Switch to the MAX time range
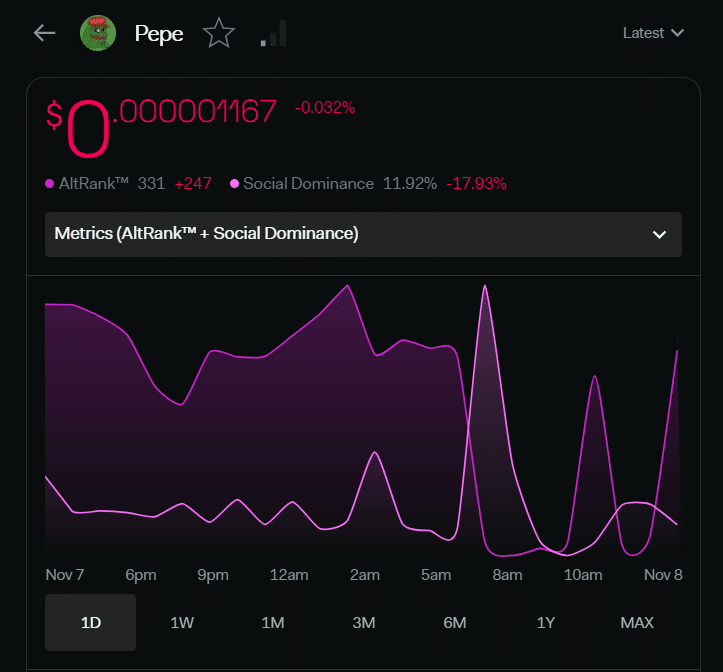Image resolution: width=723 pixels, height=672 pixels. coord(637,623)
